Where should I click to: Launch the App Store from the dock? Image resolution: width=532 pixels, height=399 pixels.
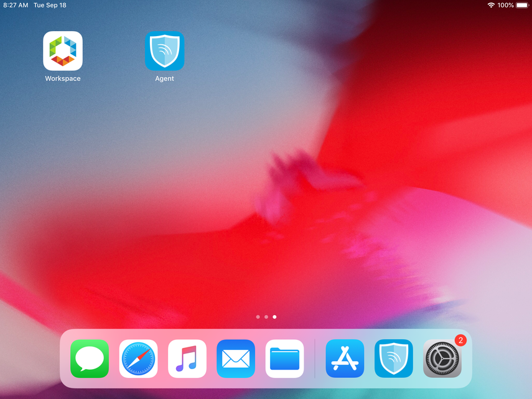[345, 359]
